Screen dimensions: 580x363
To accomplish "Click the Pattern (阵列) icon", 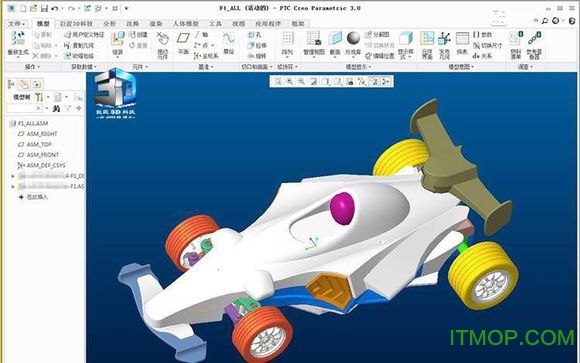I will point(287,39).
